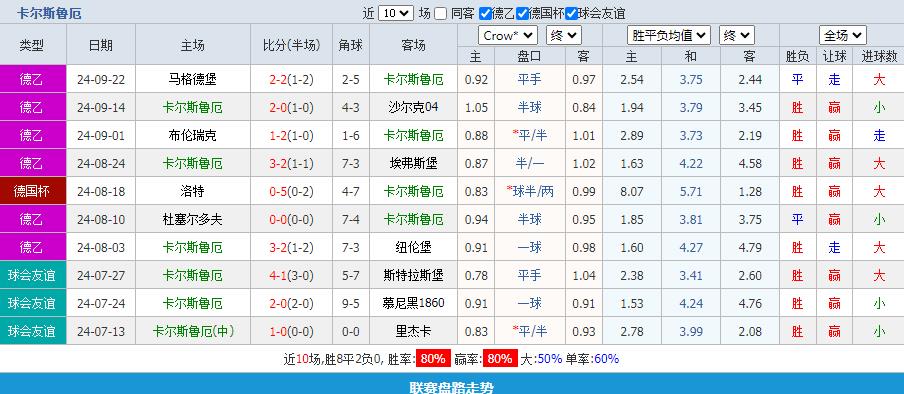The width and height of the screenshot is (904, 394).
Task: Click the 进球数 column header
Action: coord(879,56)
